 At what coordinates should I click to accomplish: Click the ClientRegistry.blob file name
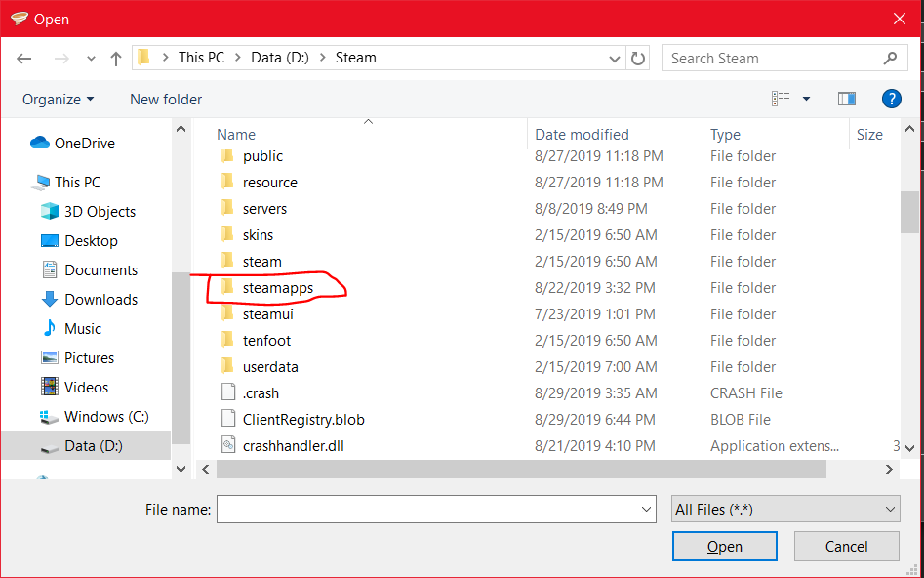click(303, 420)
